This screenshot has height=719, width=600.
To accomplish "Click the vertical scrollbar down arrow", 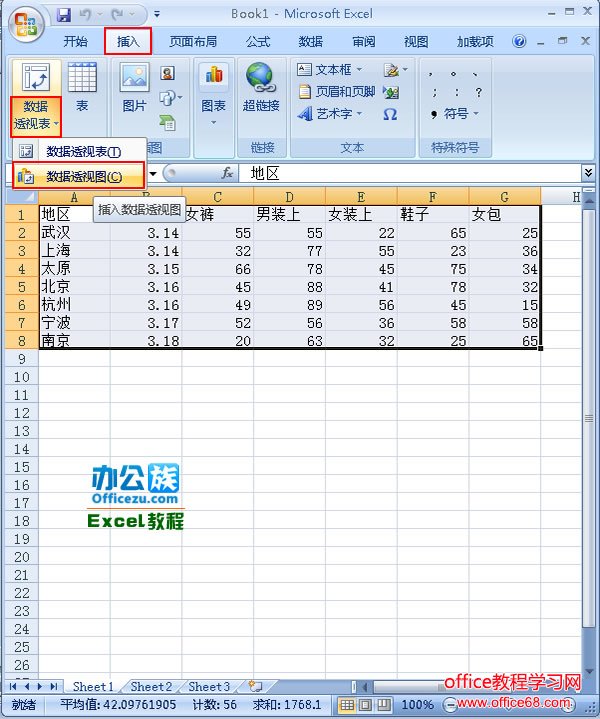I will click(589, 671).
